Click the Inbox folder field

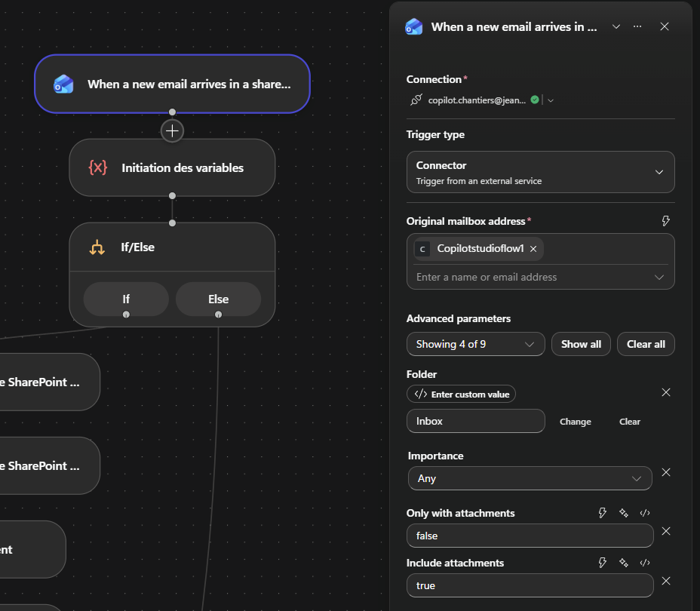(475, 421)
